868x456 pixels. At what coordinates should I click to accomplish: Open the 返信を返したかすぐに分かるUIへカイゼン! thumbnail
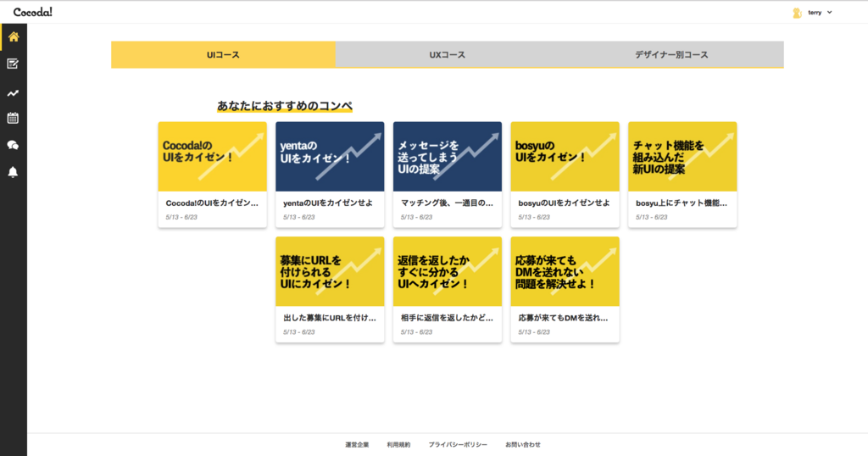tap(448, 272)
